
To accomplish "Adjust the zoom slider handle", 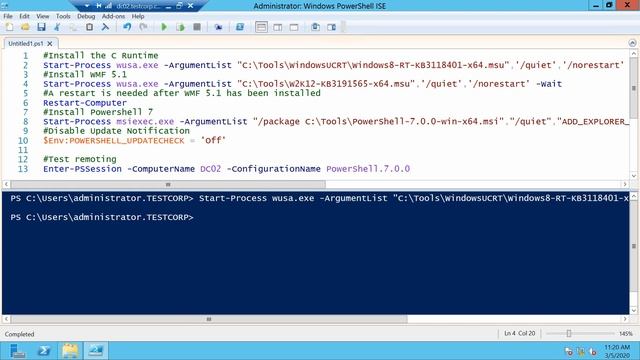I will 569,333.
